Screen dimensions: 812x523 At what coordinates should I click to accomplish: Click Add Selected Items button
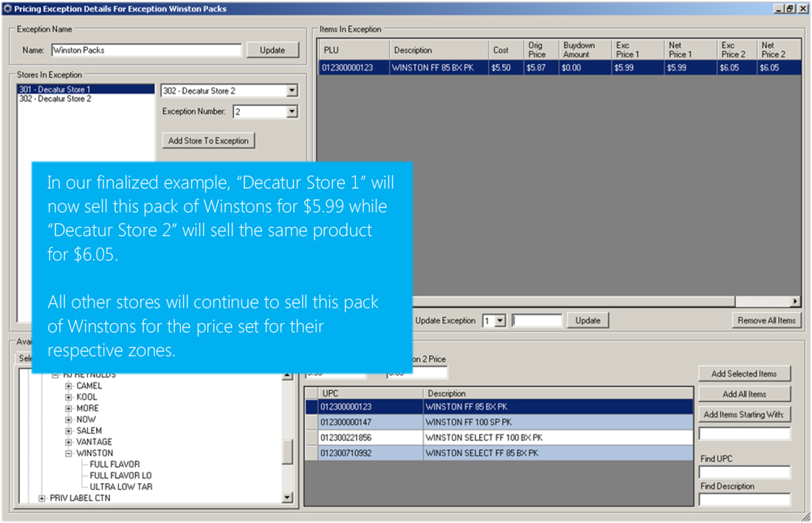744,373
